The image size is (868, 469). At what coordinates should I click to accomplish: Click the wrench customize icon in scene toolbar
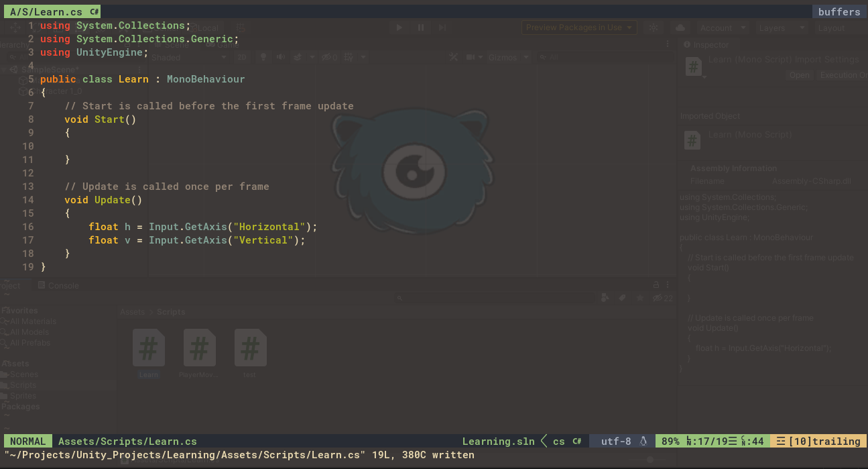(453, 57)
